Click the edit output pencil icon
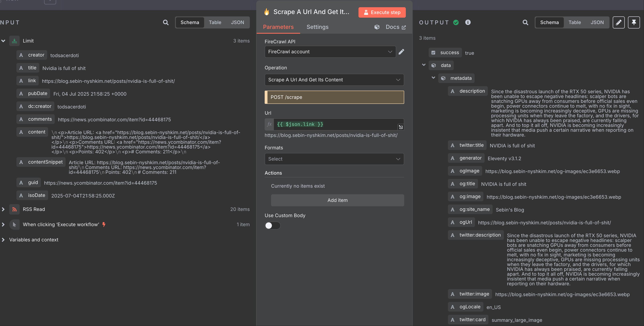The height and width of the screenshot is (326, 644). tap(619, 22)
